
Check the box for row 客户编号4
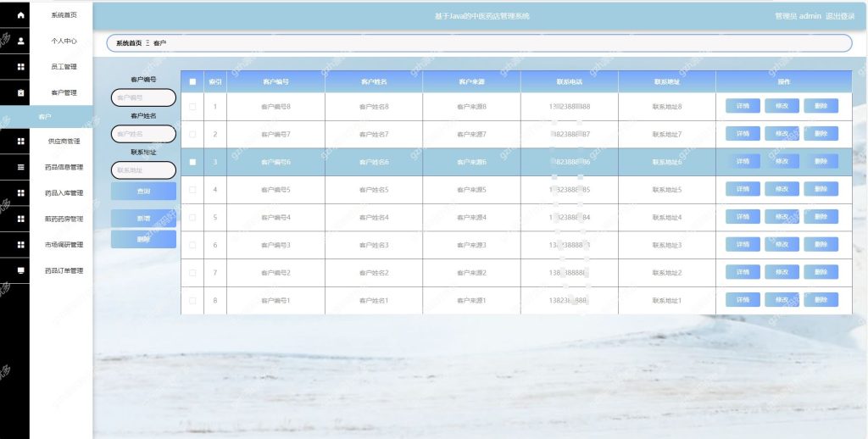point(192,218)
